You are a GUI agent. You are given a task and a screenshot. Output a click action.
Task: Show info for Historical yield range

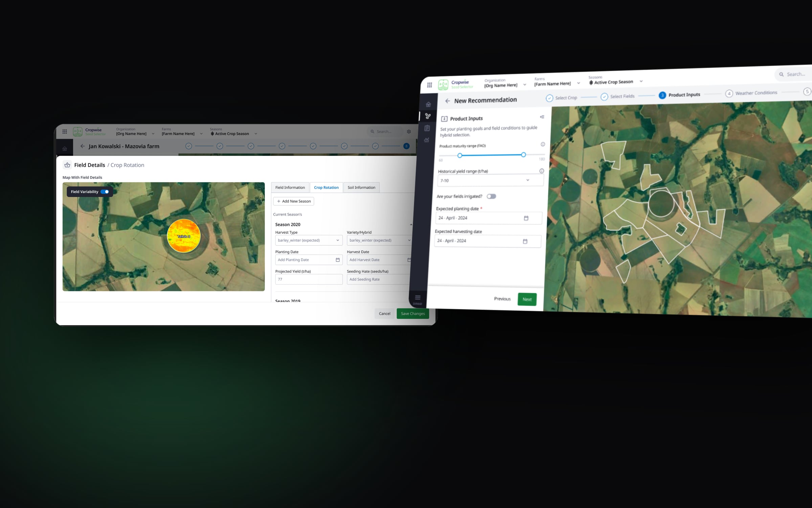[x=542, y=171]
